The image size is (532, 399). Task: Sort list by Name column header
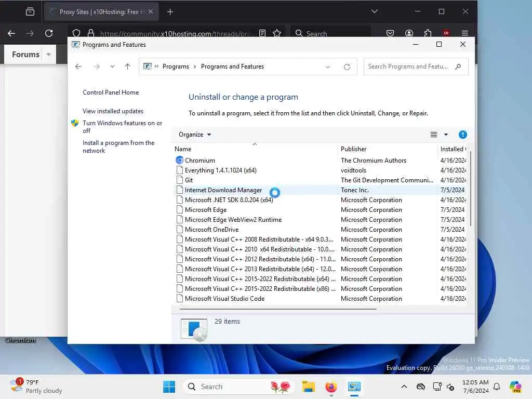tap(255, 149)
